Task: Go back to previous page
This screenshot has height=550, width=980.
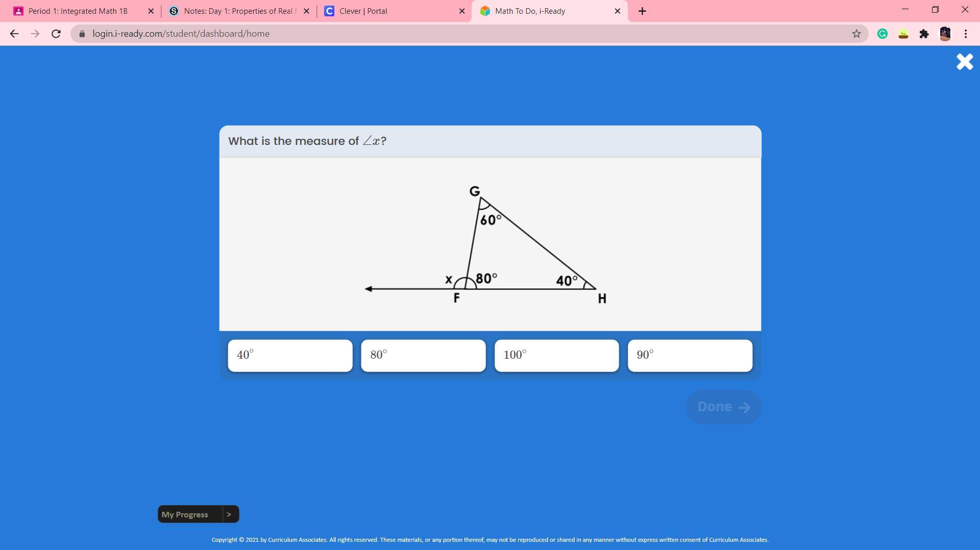Action: pos(14,34)
